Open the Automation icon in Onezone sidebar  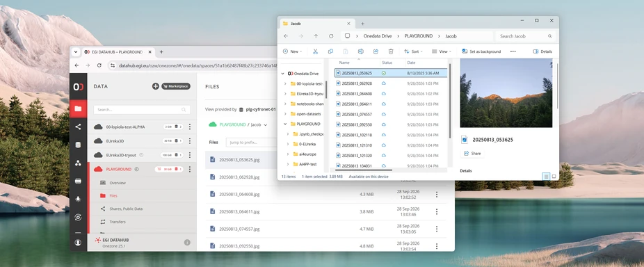point(78,218)
